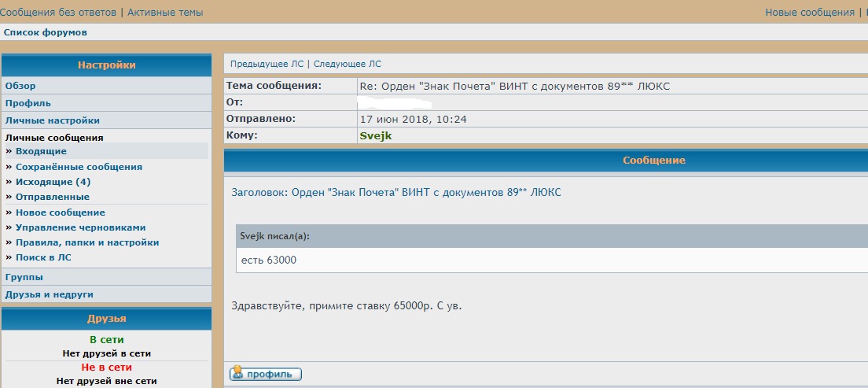
Task: Open Сохранённые сообщения folder
Action: coord(79,167)
